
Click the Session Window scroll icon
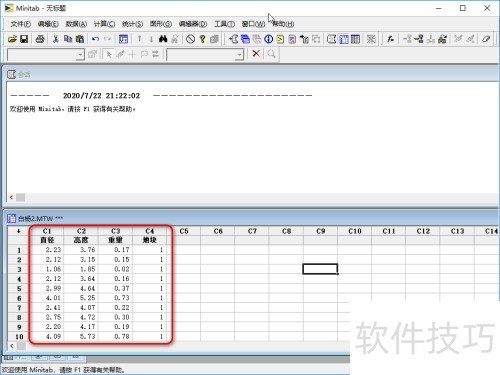(x=331, y=39)
